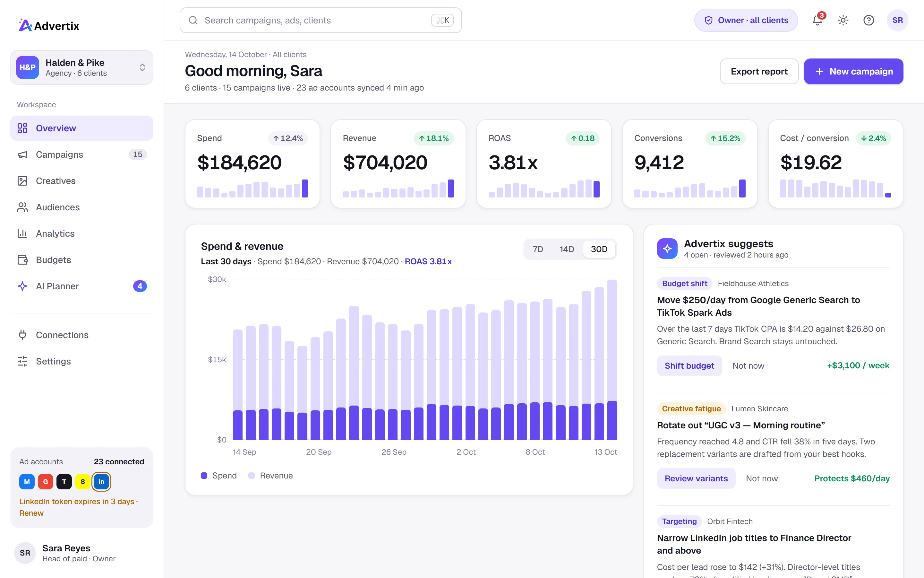The height and width of the screenshot is (578, 924).
Task: Click the Google ad account icon
Action: (46, 482)
